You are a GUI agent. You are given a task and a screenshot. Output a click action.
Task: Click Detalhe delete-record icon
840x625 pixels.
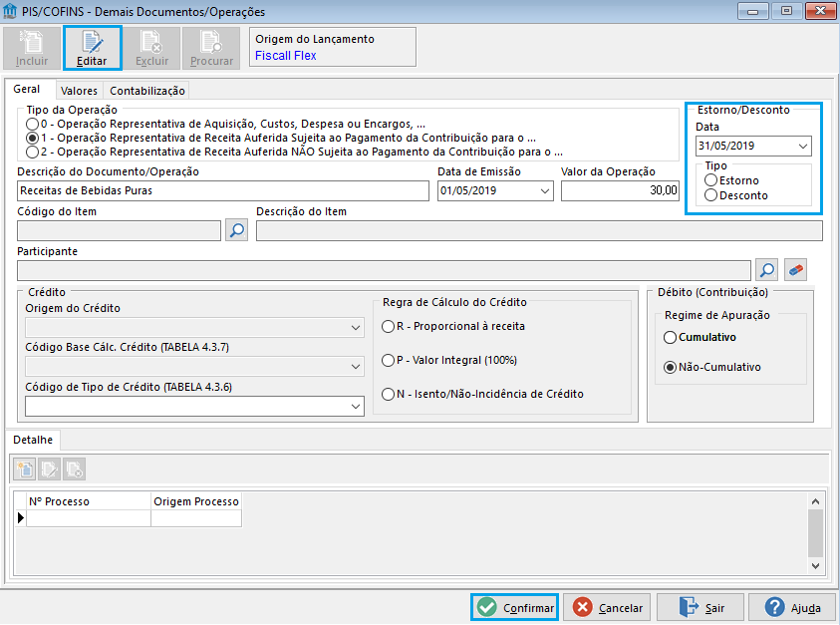tap(74, 469)
